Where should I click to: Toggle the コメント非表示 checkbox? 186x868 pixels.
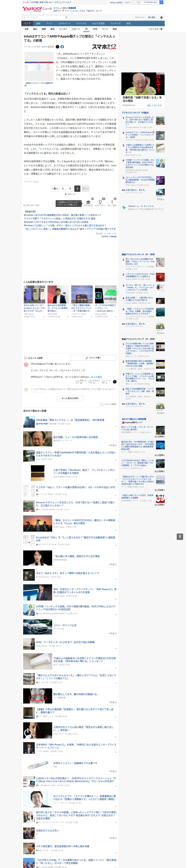point(102,404)
